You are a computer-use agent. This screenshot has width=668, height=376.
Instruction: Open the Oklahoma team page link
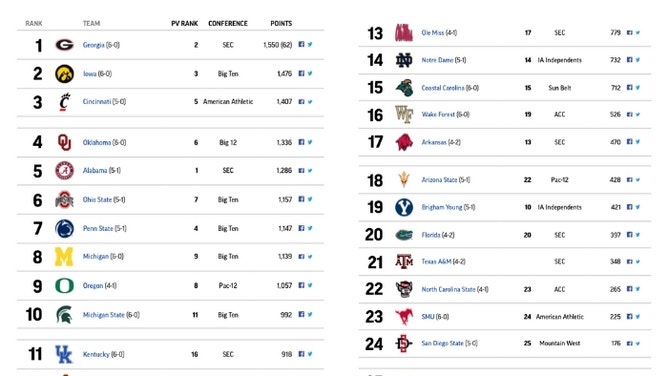[97, 142]
